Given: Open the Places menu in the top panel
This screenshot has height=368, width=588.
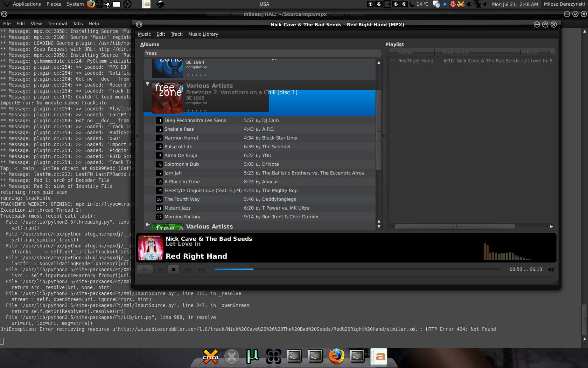Looking at the screenshot, I should coord(54,4).
